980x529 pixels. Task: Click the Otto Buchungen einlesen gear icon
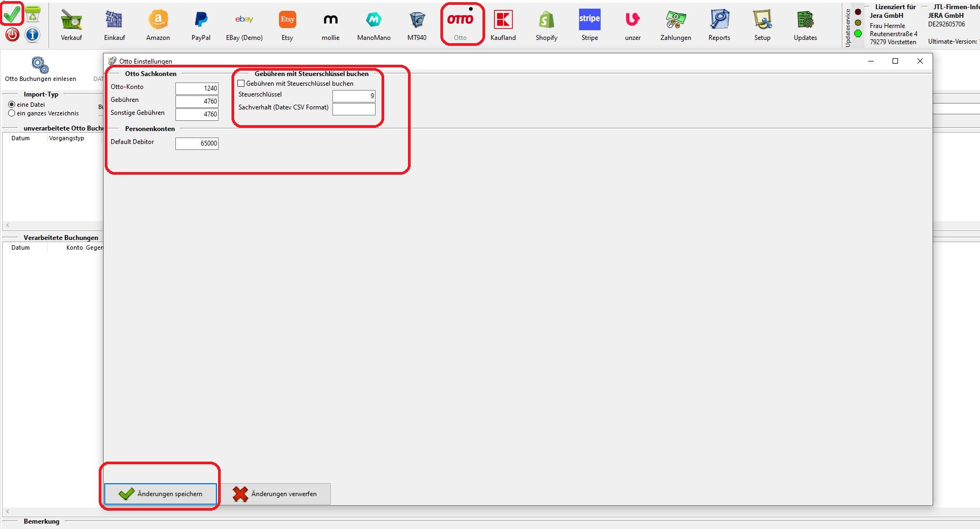40,65
